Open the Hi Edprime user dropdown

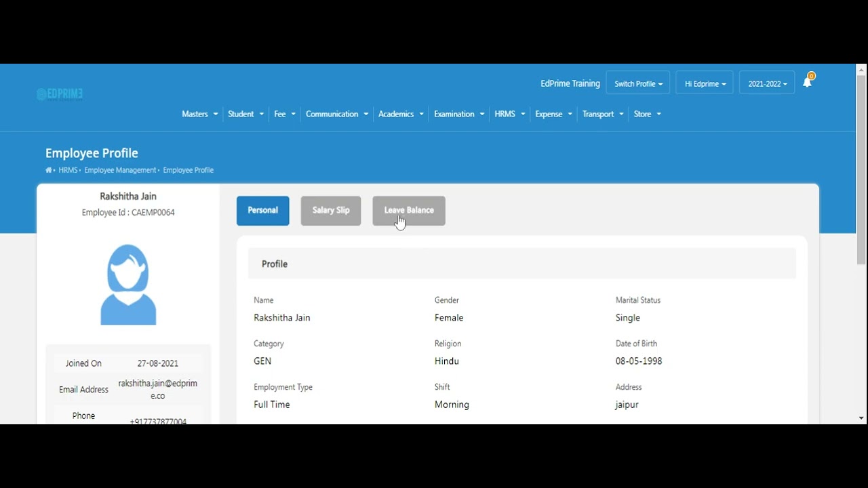tap(705, 83)
